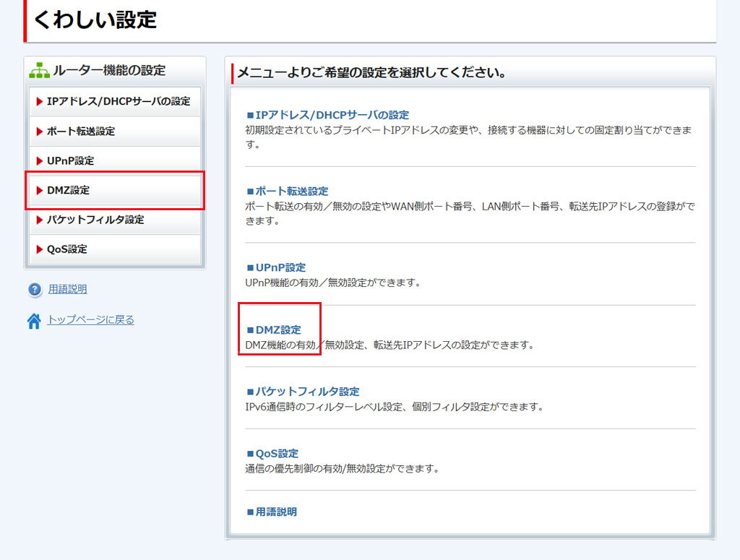This screenshot has height=560, width=740.
Task: Open ■用語説明 heading at bottom of panel
Action: [x=272, y=512]
